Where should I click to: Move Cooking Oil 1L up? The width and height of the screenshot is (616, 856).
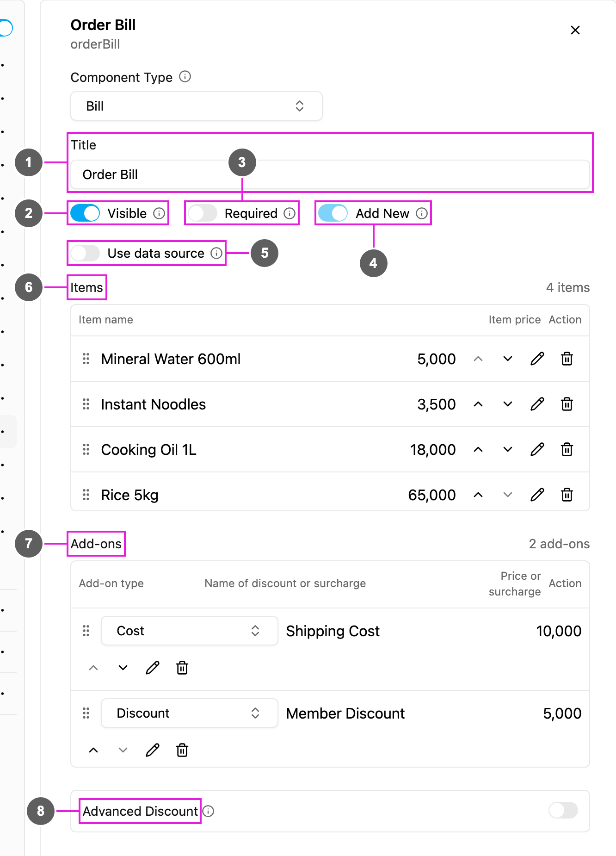coord(478,449)
